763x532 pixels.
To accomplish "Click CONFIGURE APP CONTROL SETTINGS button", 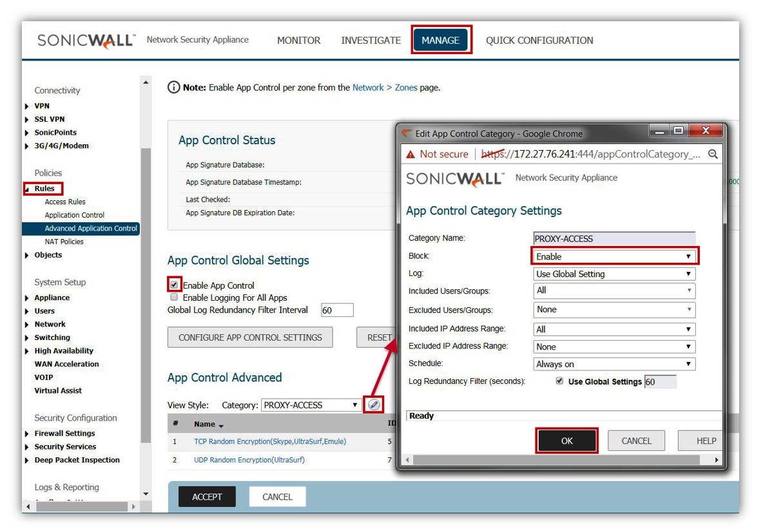I will (250, 337).
